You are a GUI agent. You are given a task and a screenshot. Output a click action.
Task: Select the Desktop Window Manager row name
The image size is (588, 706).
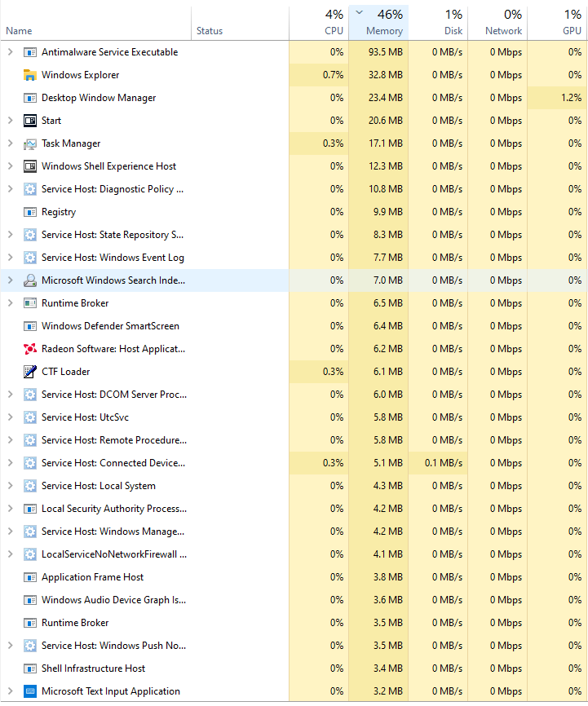tap(99, 98)
